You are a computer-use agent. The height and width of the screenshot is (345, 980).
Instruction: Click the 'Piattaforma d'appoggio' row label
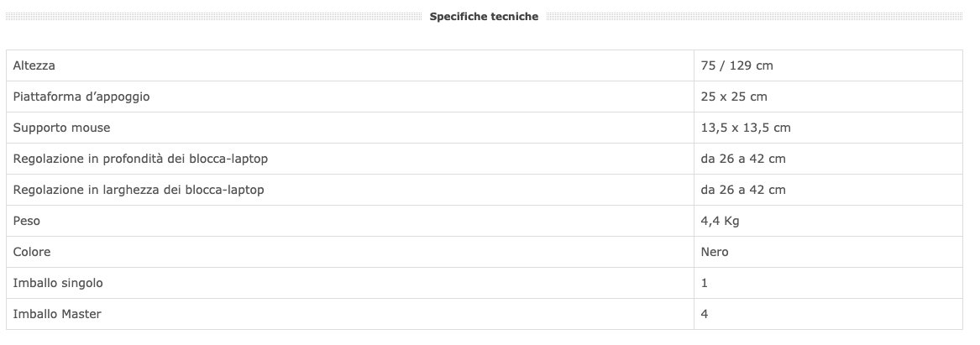81,97
